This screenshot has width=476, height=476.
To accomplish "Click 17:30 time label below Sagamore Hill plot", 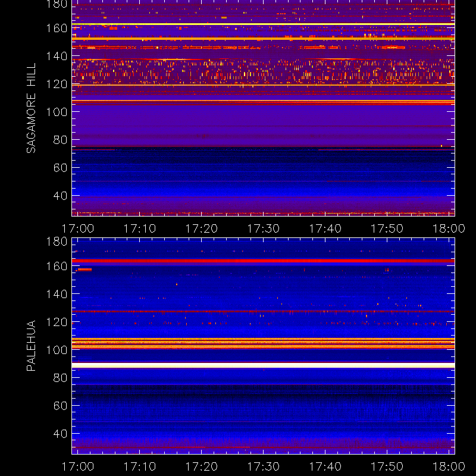I will (263, 228).
